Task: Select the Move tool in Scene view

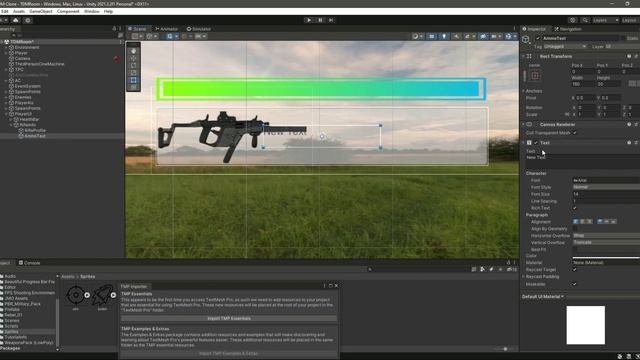Action: (x=133, y=58)
